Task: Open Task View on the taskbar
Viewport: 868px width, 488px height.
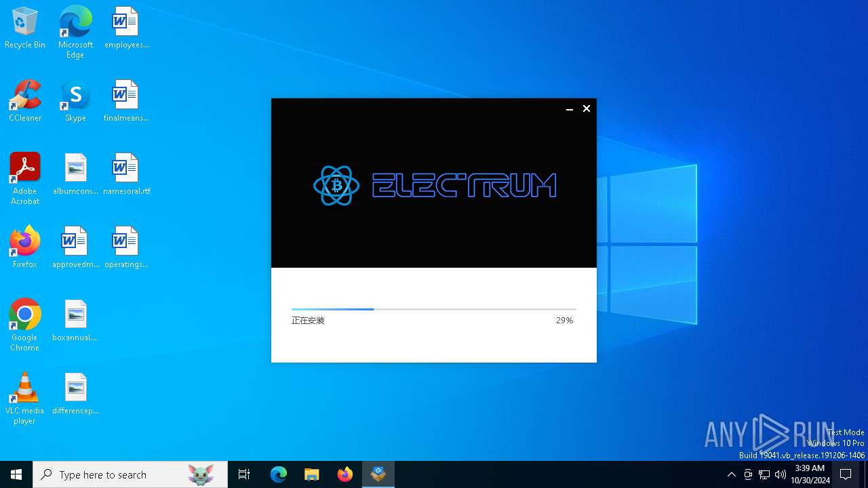Action: coord(244,474)
